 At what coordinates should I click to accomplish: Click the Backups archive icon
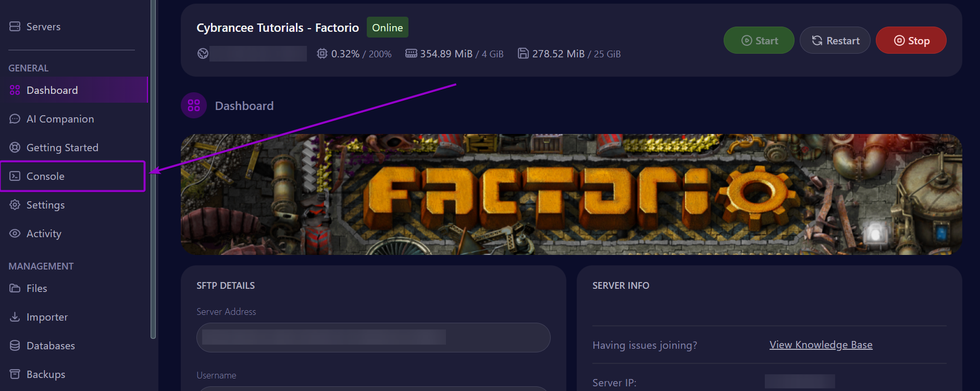pos(15,374)
